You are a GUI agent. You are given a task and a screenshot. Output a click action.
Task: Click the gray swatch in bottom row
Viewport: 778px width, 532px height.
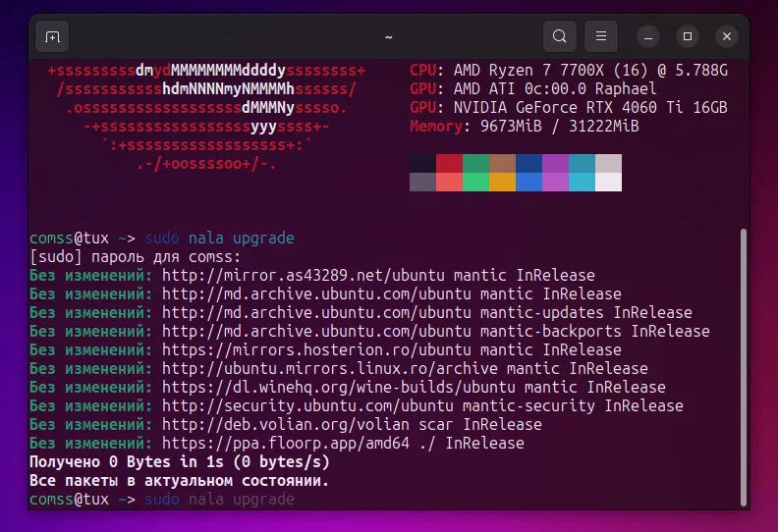tap(422, 182)
